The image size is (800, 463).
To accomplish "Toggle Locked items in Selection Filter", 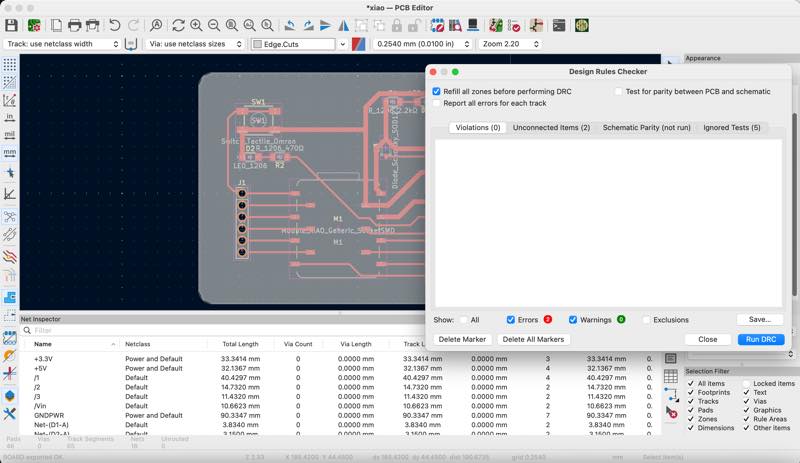I will click(746, 383).
